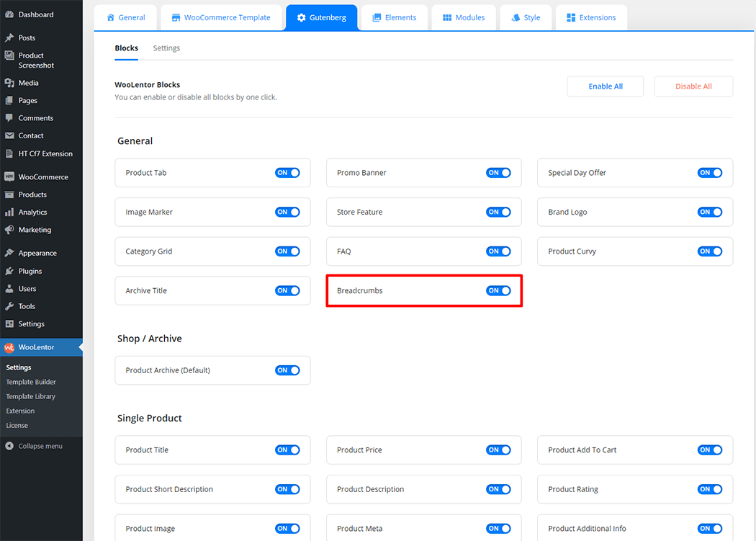Turn off the Promo Banner block

pos(498,173)
